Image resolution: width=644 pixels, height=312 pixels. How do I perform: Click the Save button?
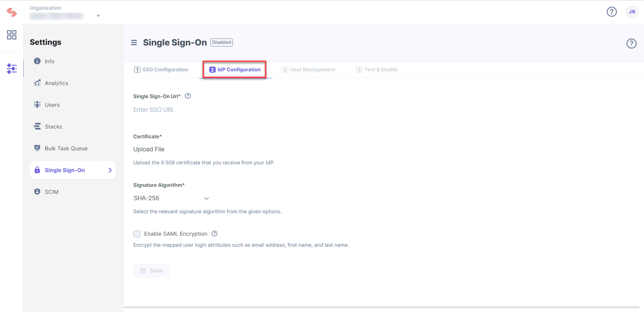pos(151,270)
